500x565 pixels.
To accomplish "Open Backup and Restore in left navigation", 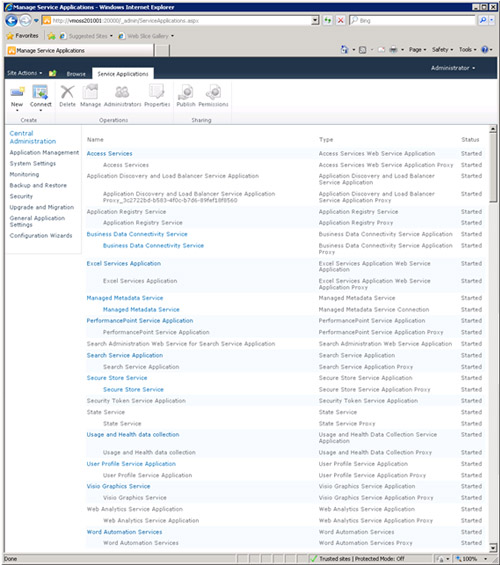I will [38, 185].
